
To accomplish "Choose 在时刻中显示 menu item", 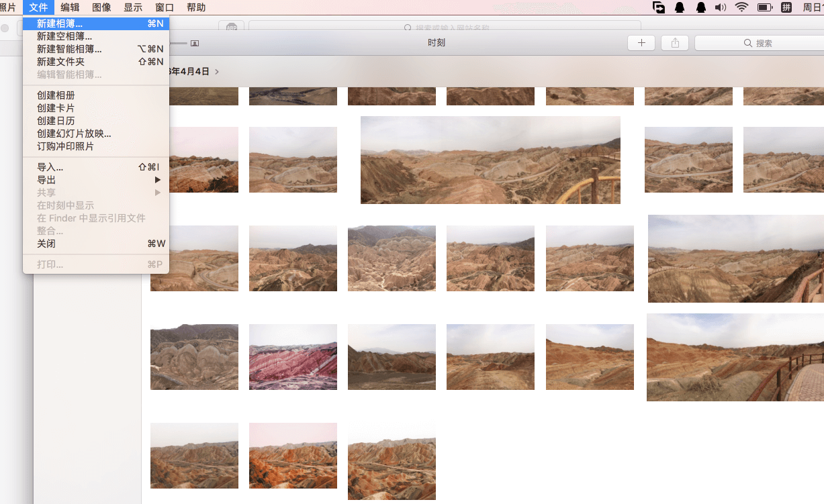I will pos(96,205).
